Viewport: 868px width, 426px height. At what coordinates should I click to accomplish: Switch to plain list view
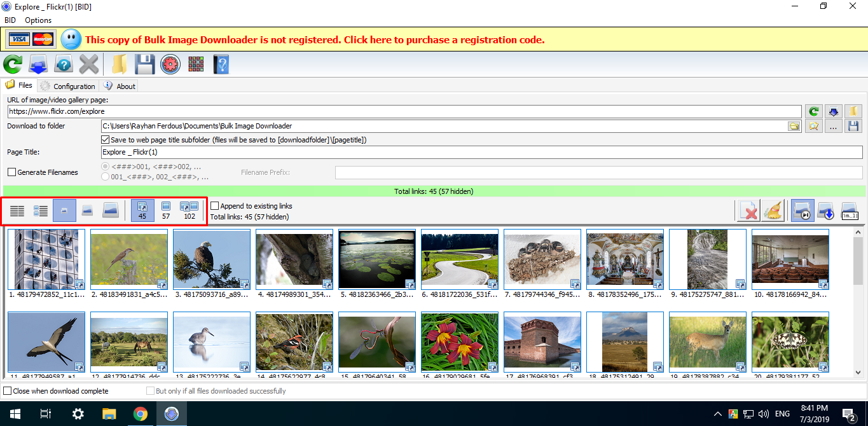pyautogui.click(x=17, y=210)
